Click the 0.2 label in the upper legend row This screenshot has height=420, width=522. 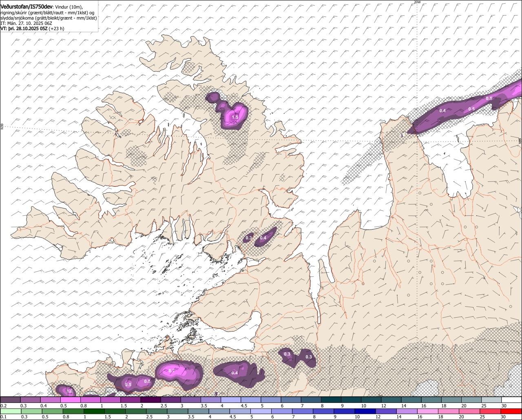pyautogui.click(x=3, y=406)
